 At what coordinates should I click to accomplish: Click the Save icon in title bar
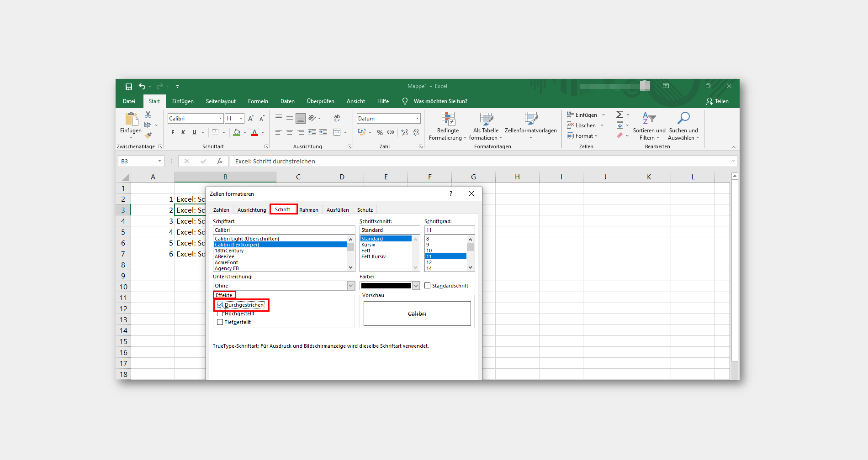[x=129, y=87]
